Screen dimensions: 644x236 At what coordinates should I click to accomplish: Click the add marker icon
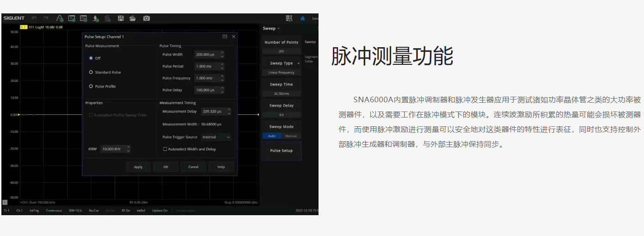96,19
